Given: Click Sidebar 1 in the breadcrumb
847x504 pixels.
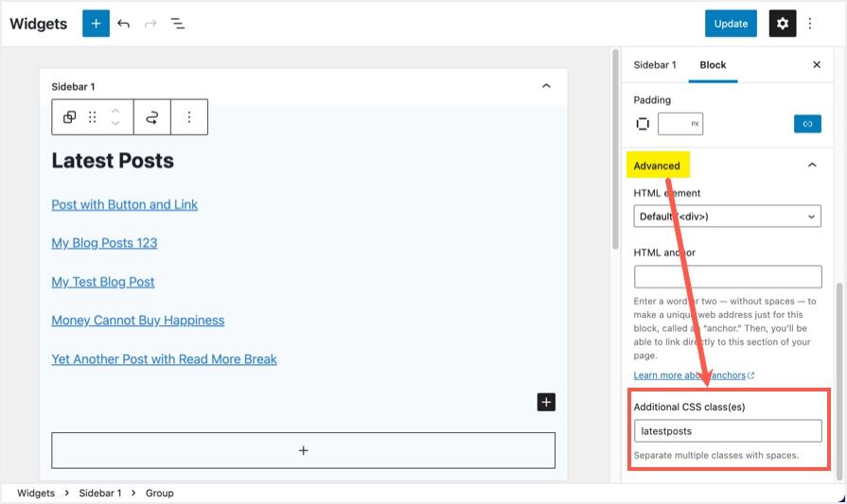Looking at the screenshot, I should [100, 493].
